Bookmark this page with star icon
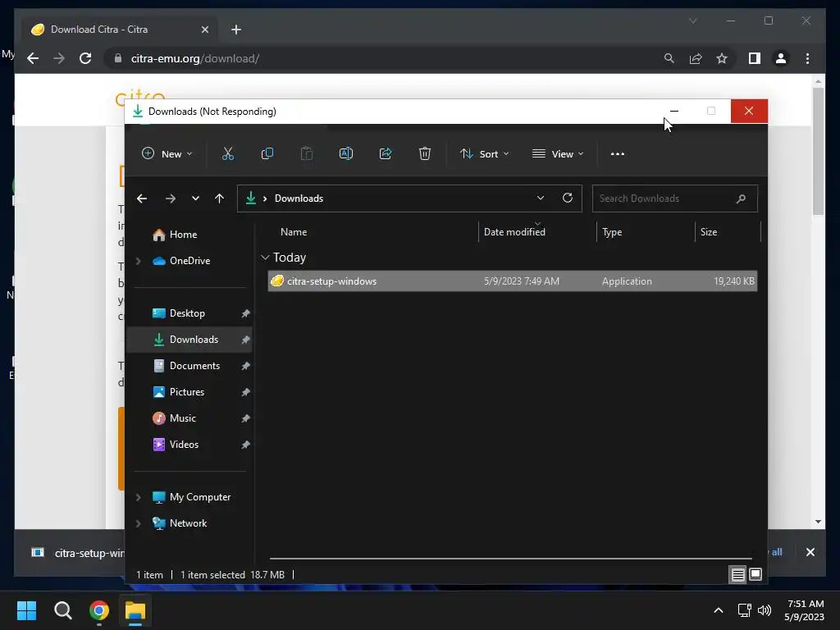The width and height of the screenshot is (840, 630). tap(722, 58)
